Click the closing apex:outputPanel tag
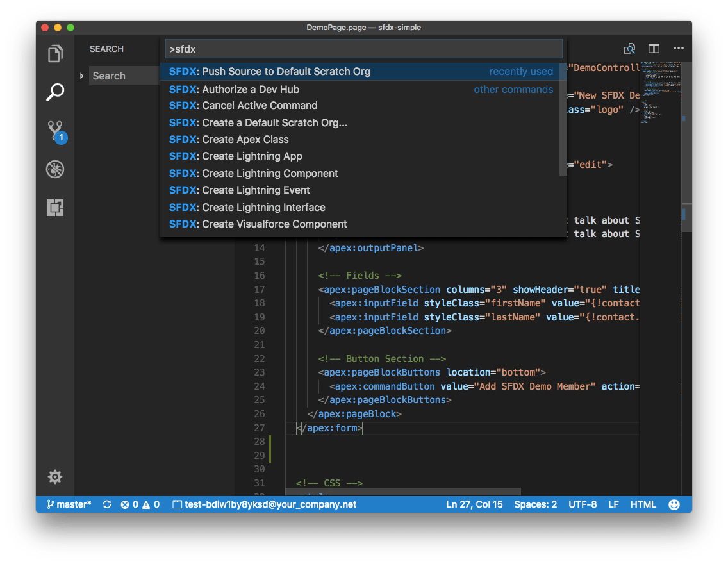Image resolution: width=728 pixels, height=564 pixels. [x=371, y=248]
